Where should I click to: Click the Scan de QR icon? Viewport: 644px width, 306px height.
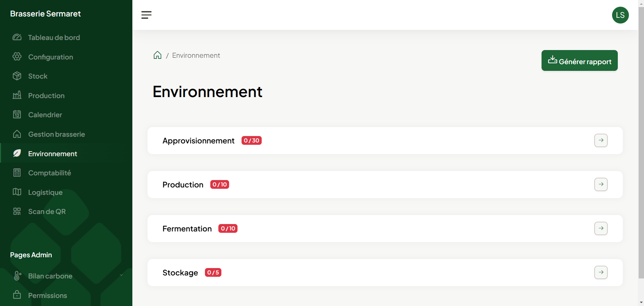click(x=17, y=211)
